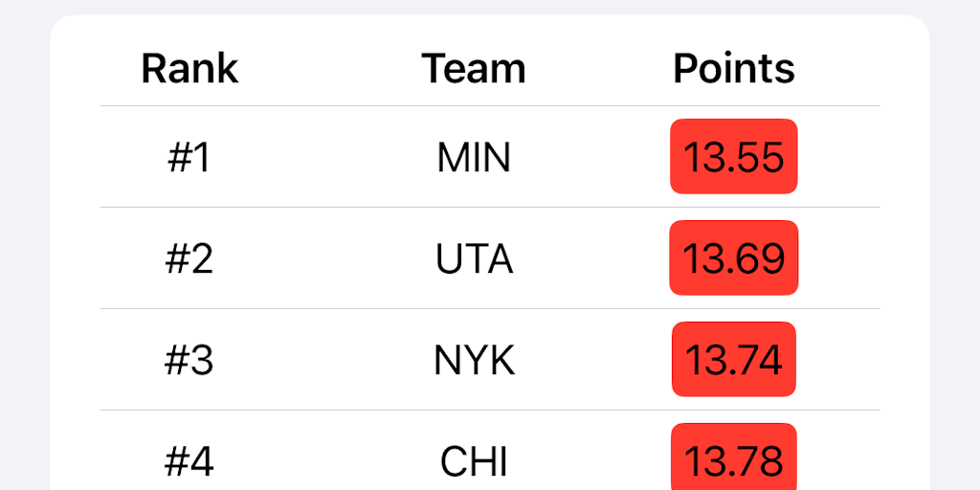
Task: Tap the #3 rank cell
Action: (x=189, y=360)
